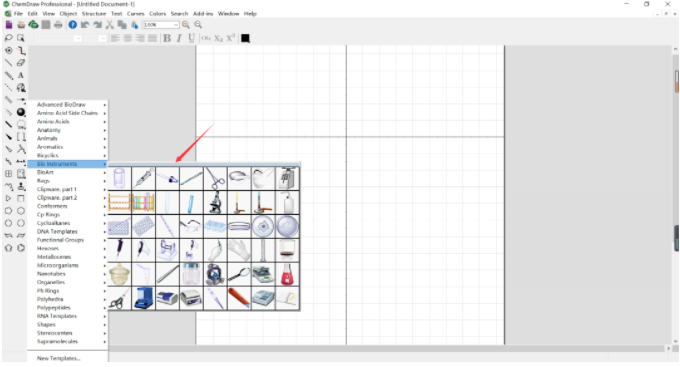Click the Print toolbar icon
Viewport: 680px width, 367px height.
click(58, 25)
